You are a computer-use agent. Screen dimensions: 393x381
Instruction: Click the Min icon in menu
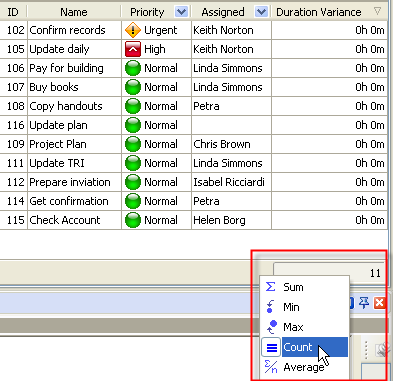(270, 307)
